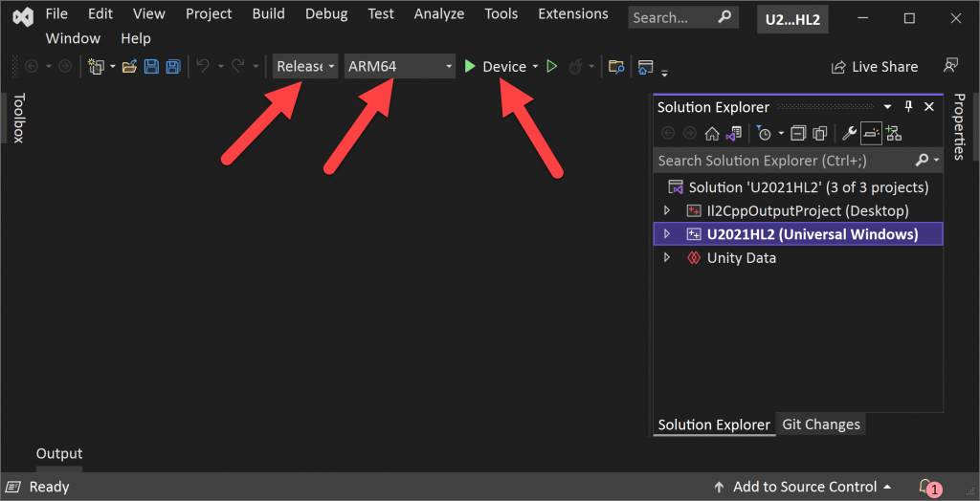Toggle Auto Hide pin for Solution Explorer

909,107
